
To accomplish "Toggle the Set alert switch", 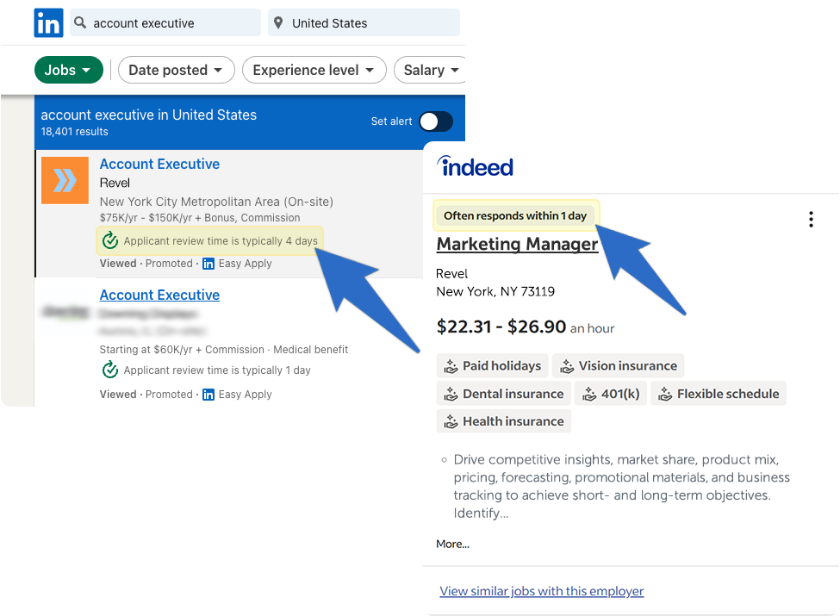I will click(436, 121).
